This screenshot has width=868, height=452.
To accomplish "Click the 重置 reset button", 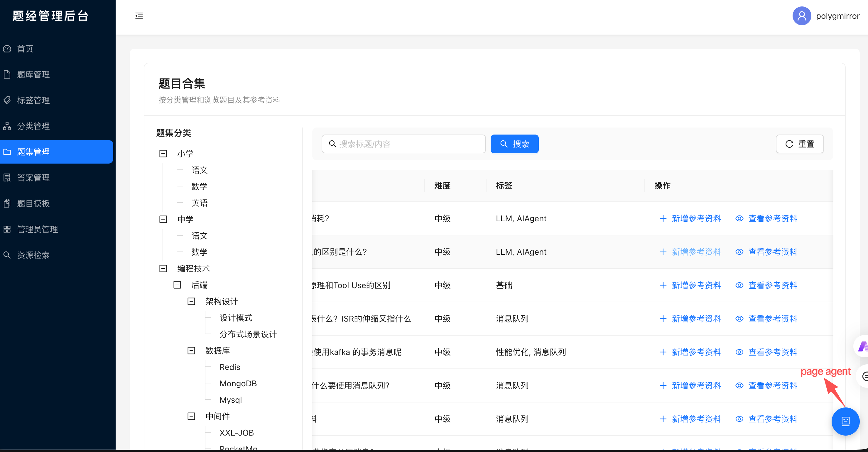I will (800, 144).
